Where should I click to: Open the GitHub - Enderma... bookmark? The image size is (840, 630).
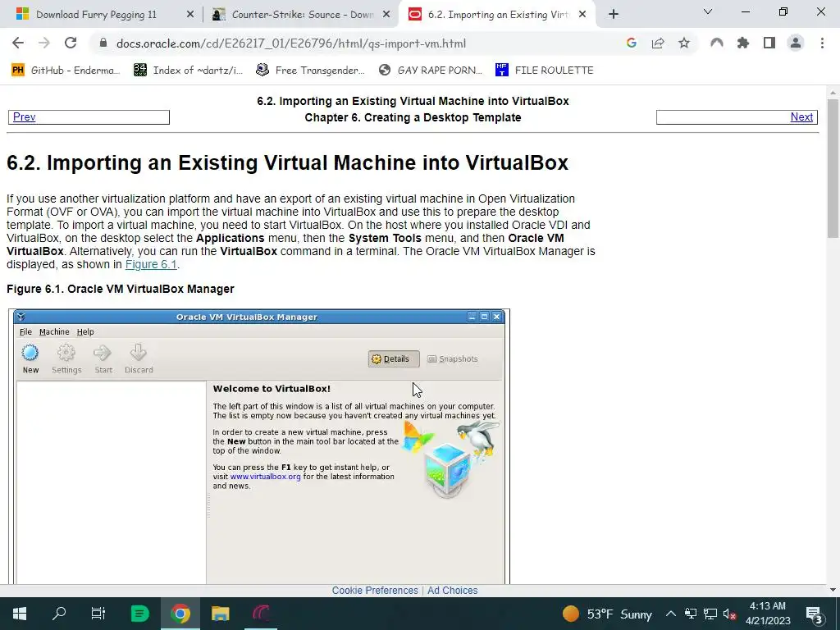65,71
